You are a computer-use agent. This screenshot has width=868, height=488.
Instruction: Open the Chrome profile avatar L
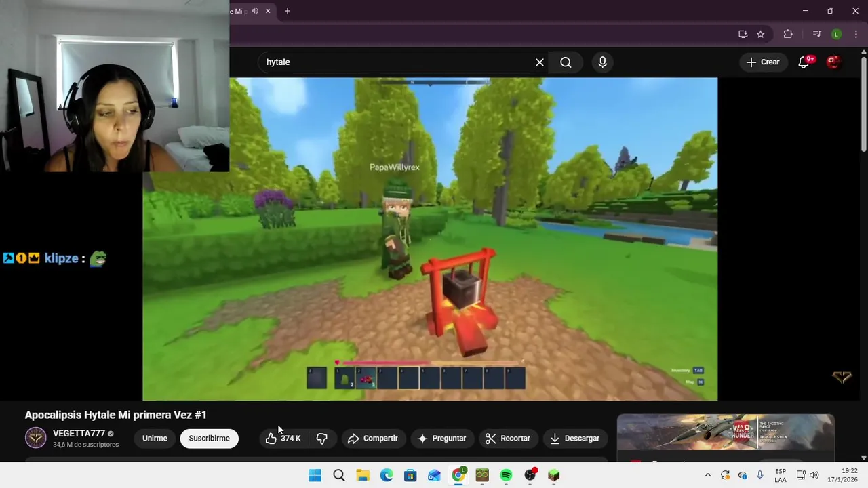(837, 34)
